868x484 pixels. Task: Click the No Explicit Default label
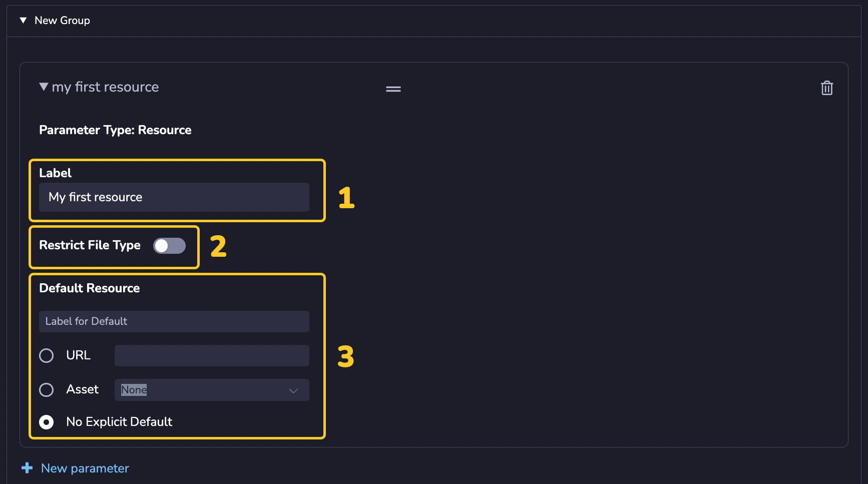point(119,422)
